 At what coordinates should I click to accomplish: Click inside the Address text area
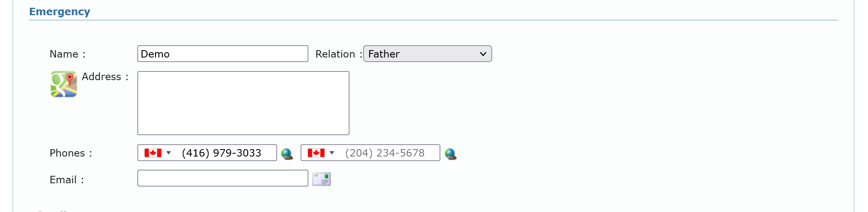click(243, 103)
